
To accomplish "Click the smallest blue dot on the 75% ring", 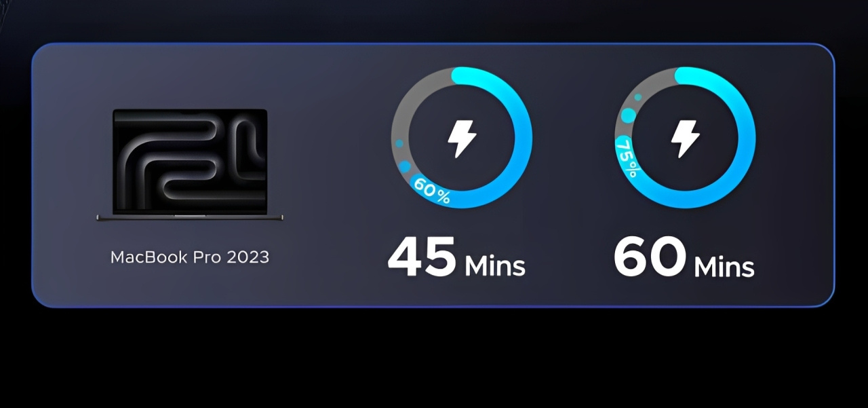I will 638,97.
